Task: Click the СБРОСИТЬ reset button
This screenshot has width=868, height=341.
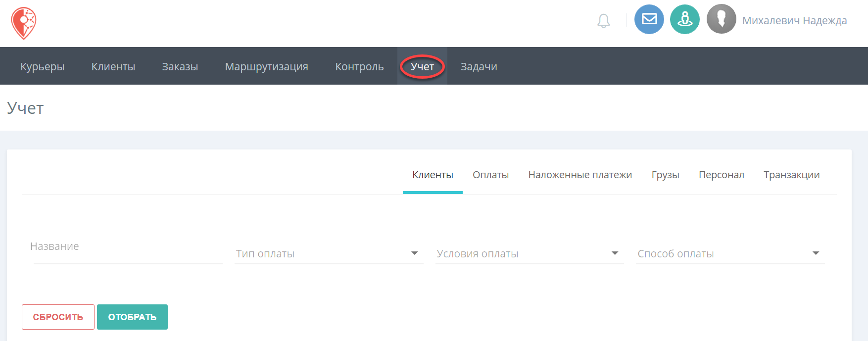Action: pyautogui.click(x=58, y=317)
